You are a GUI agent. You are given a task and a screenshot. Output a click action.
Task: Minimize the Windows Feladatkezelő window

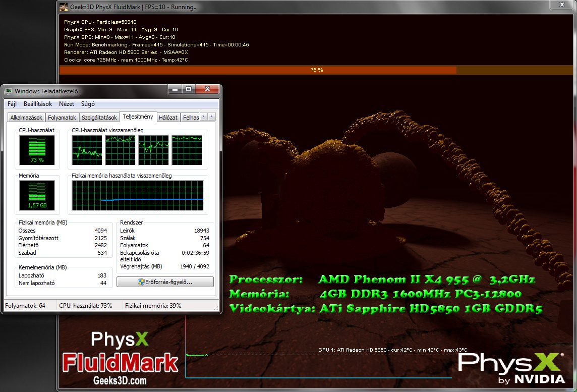click(x=175, y=89)
